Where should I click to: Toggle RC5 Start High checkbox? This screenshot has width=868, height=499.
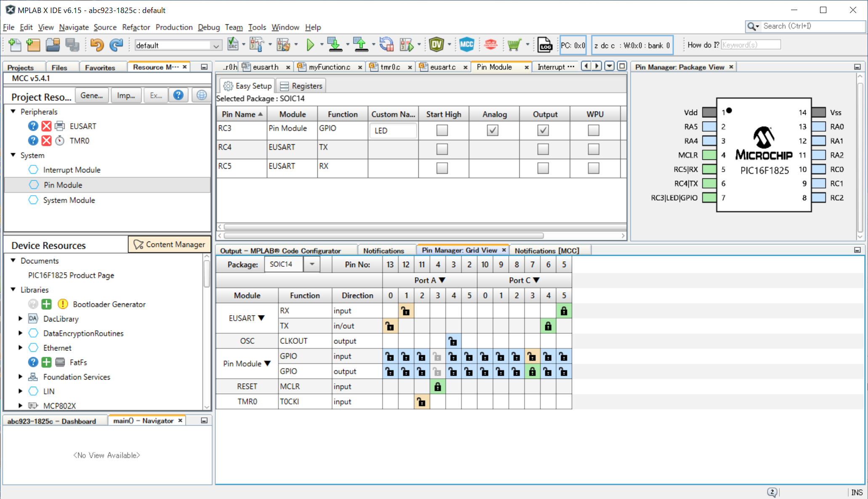tap(442, 168)
